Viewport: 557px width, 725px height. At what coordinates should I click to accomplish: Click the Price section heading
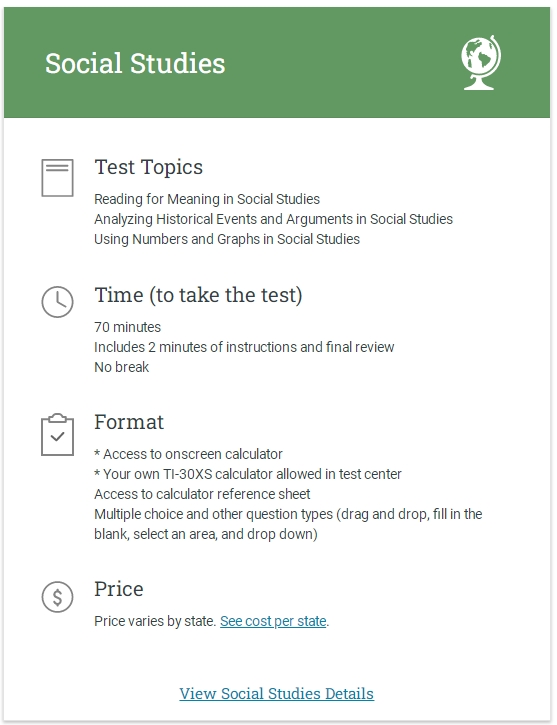click(119, 589)
